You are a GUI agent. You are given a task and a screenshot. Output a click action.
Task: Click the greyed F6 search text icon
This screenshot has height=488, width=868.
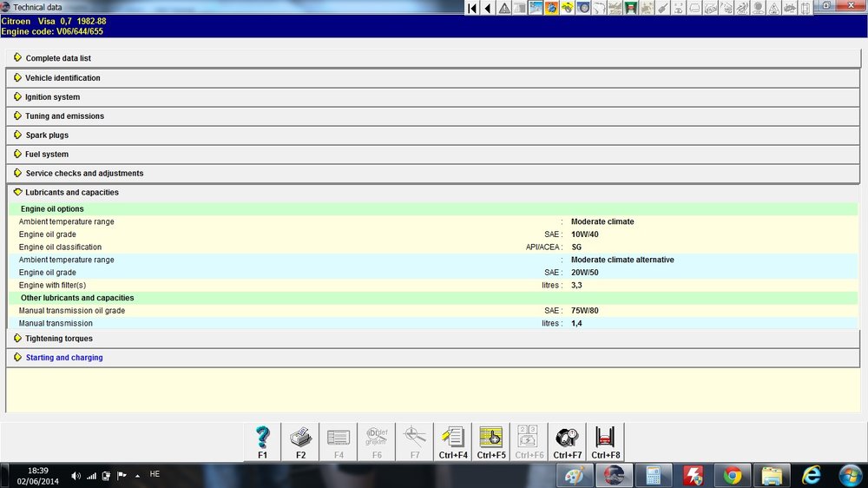[x=377, y=441]
